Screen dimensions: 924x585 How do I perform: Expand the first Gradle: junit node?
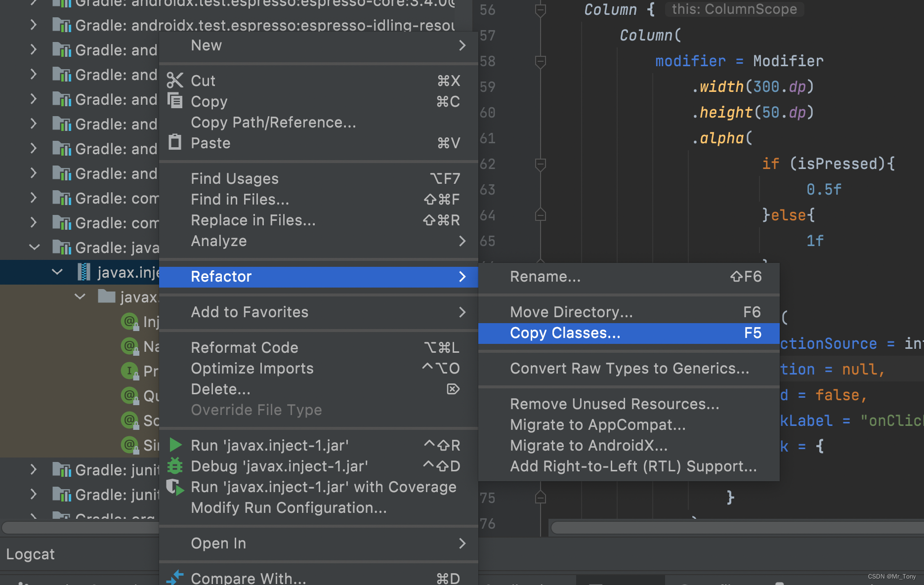click(33, 469)
